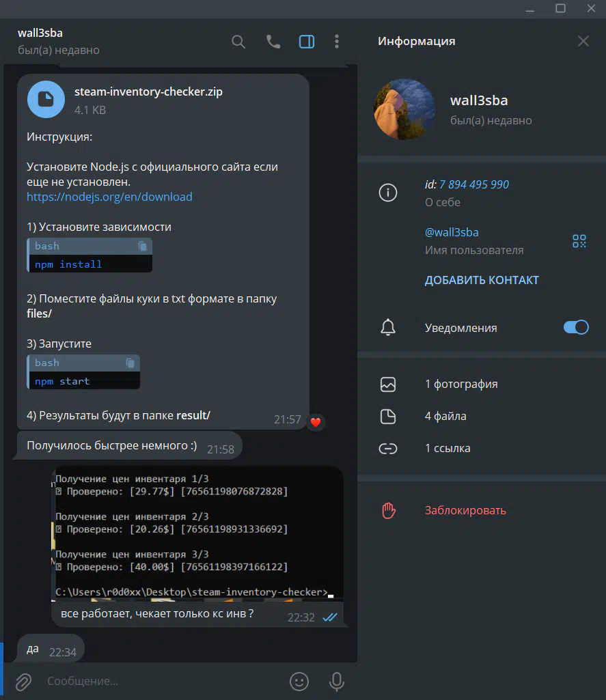Open the emoji picker
Image resolution: width=606 pixels, height=700 pixels.
299,682
